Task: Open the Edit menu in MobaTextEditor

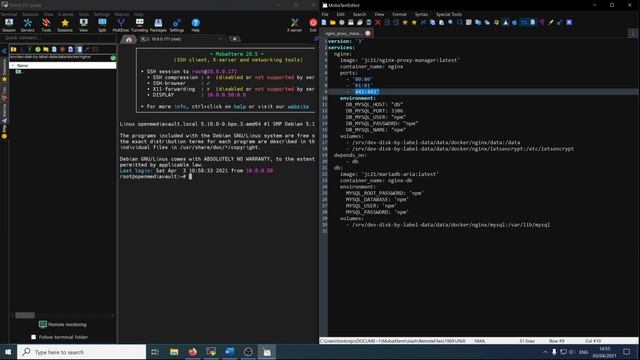Action: tap(340, 14)
